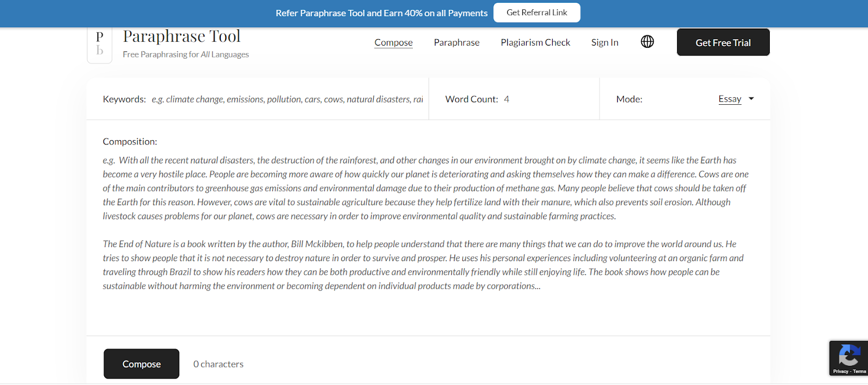Click the Get Referral Link button
Screen dimensions: 868x385
pyautogui.click(x=537, y=12)
